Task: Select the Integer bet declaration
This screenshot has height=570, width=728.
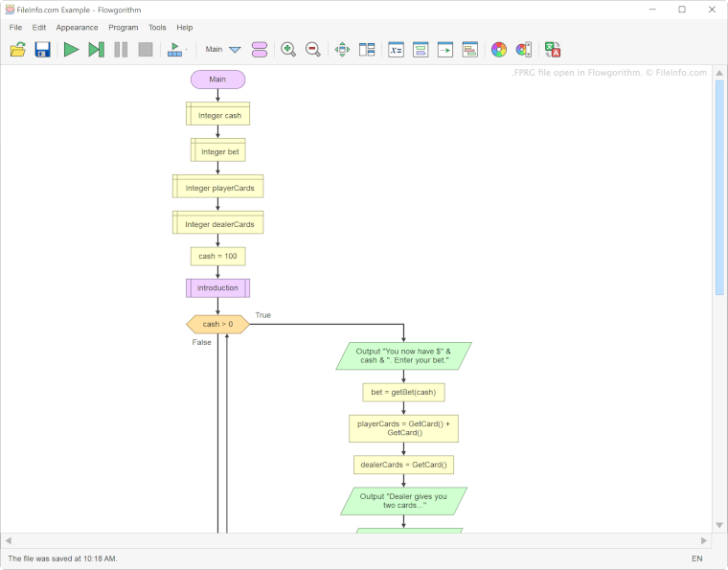Action: click(x=217, y=150)
